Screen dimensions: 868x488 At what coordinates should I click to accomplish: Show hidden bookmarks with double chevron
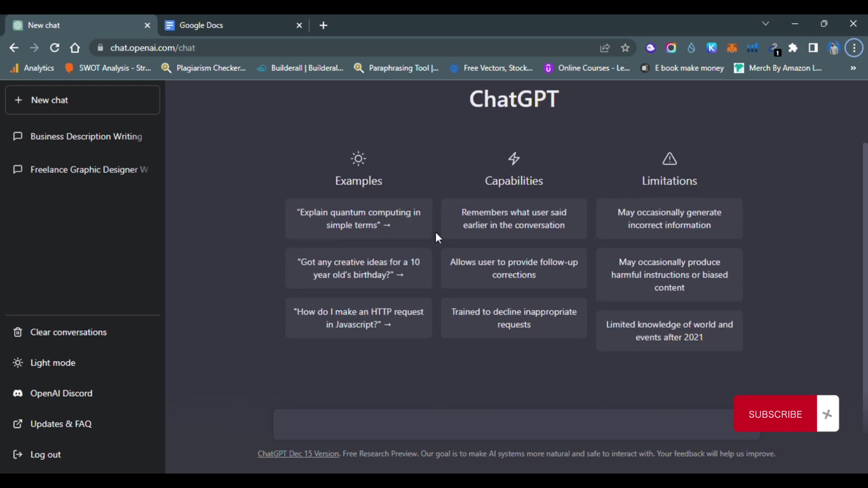(x=854, y=68)
